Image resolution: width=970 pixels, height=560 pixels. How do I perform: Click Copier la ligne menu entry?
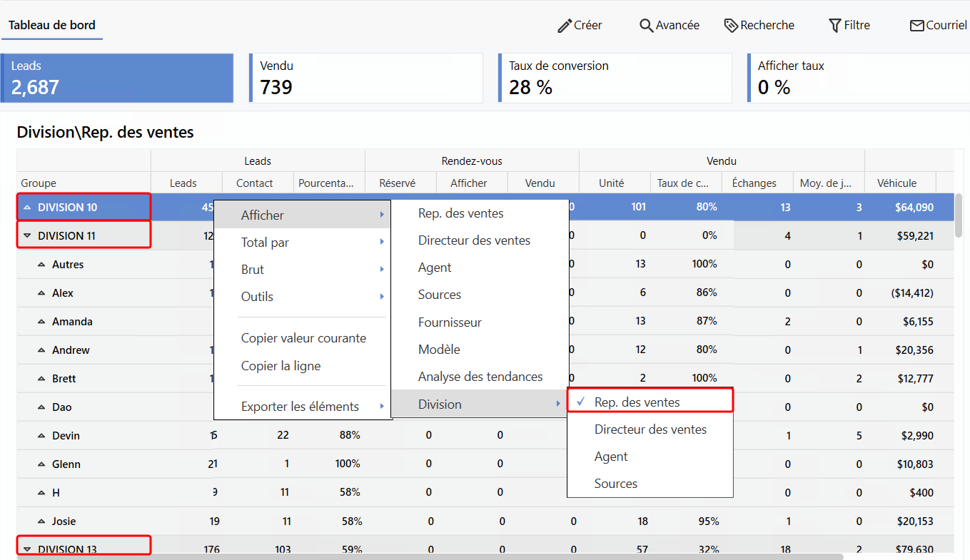[281, 366]
